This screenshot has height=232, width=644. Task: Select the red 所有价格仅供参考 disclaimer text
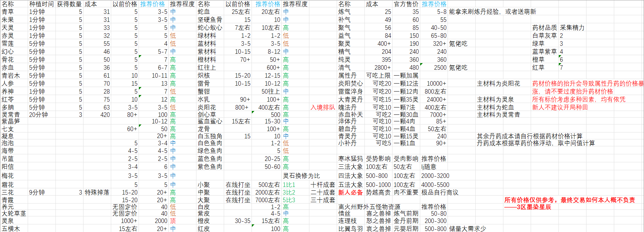point(570,200)
